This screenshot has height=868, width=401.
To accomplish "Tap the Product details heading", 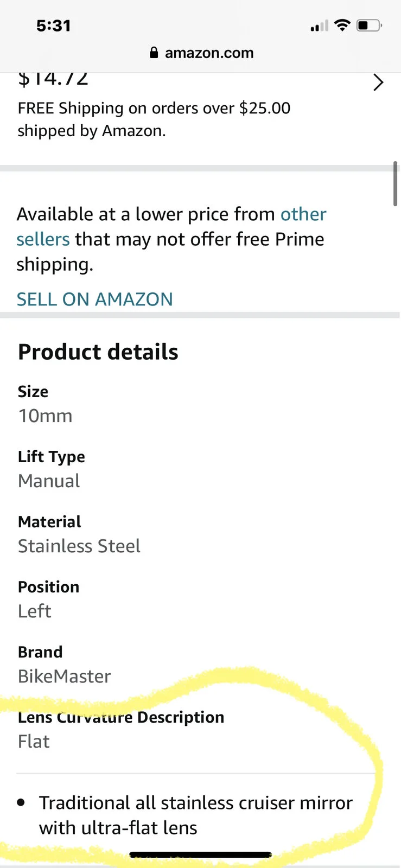I will click(x=98, y=352).
